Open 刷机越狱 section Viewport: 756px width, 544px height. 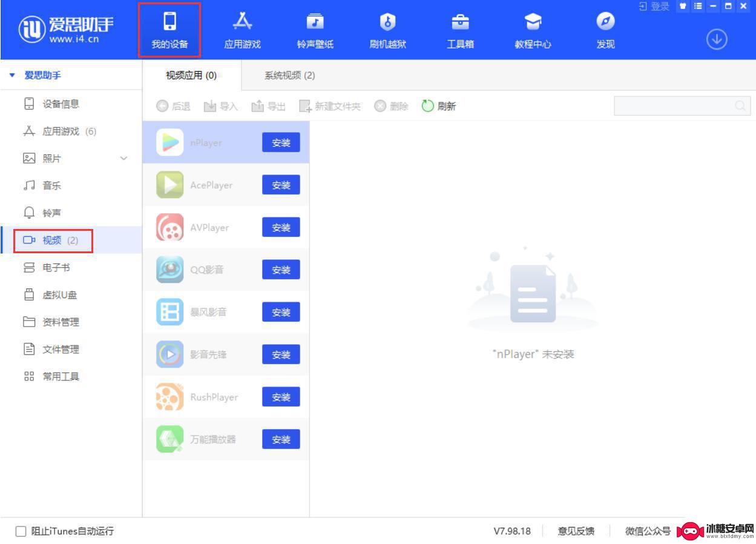click(x=387, y=30)
